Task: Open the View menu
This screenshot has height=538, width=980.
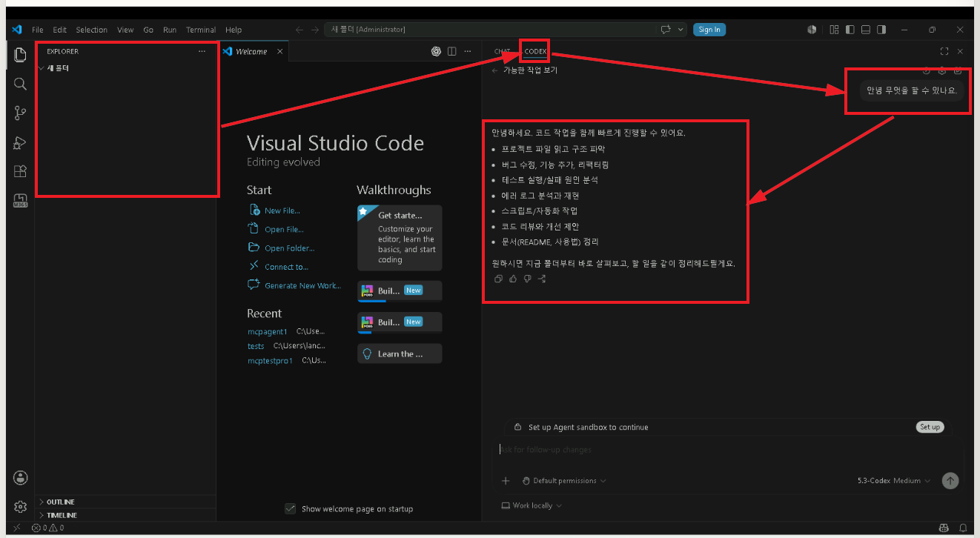Action: click(x=125, y=30)
